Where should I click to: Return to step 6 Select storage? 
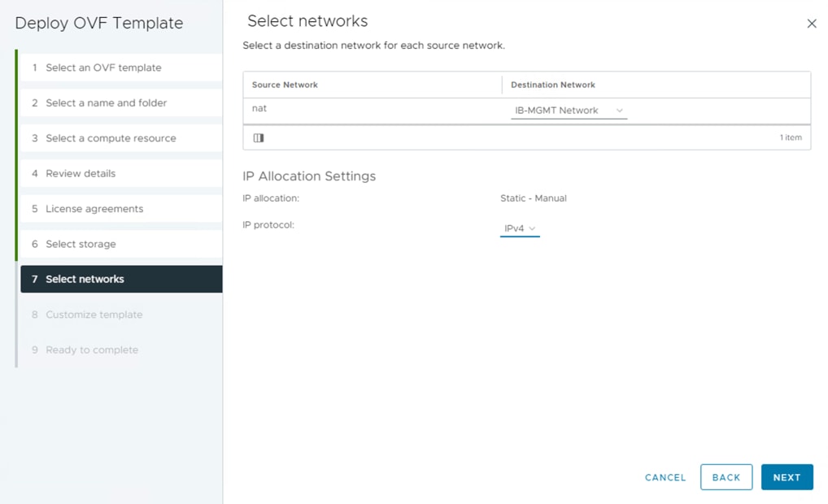click(81, 244)
